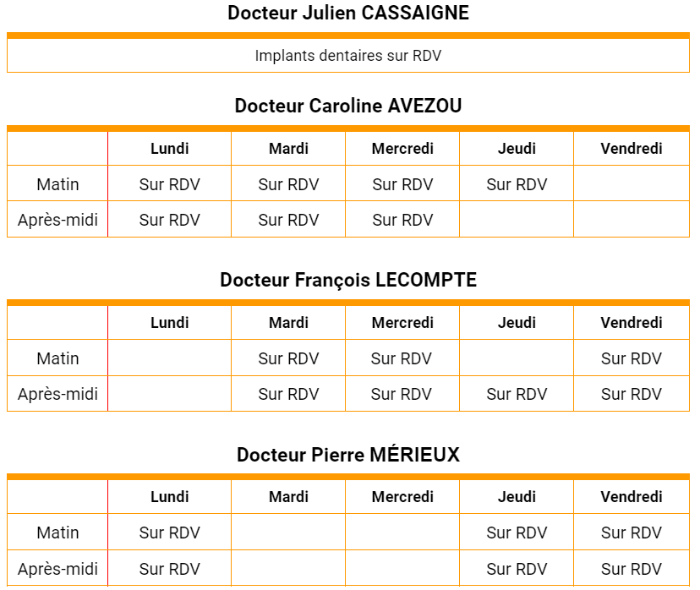Click AVEZOU's Mercredi Après-midi Sur RDV cell
This screenshot has width=700, height=590.
(402, 220)
